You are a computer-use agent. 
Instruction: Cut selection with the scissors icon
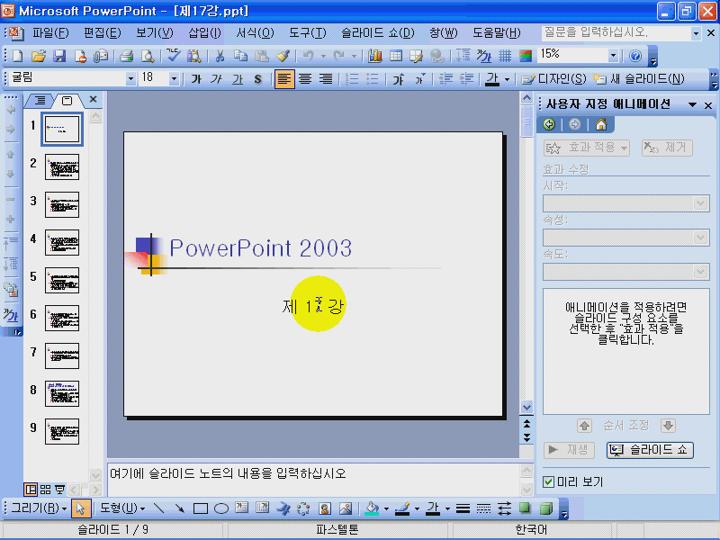pyautogui.click(x=220, y=56)
